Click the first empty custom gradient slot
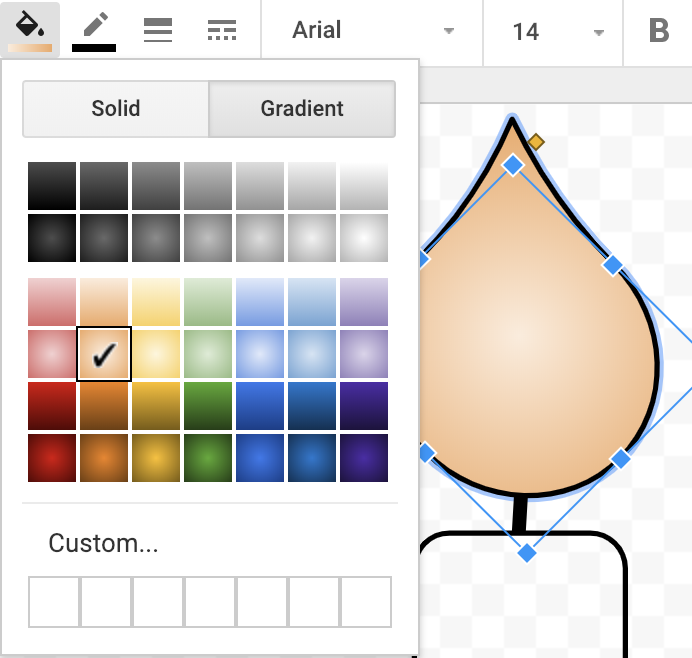692x658 pixels. pos(54,602)
